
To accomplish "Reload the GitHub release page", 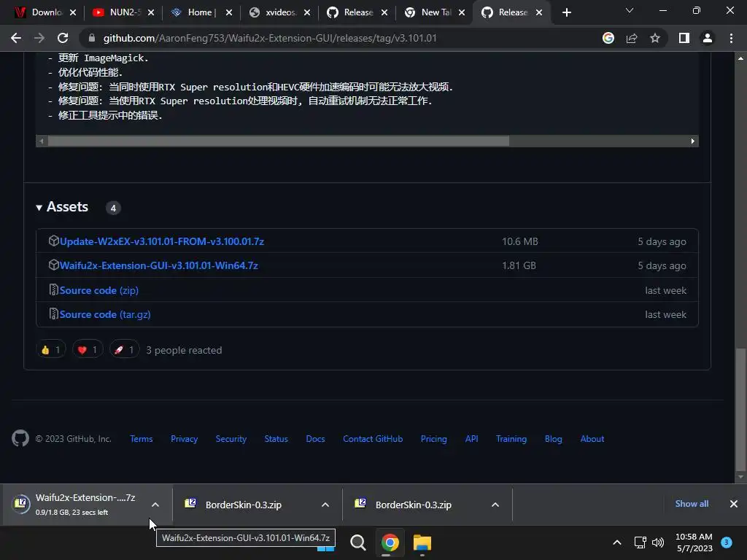I will 63,38.
